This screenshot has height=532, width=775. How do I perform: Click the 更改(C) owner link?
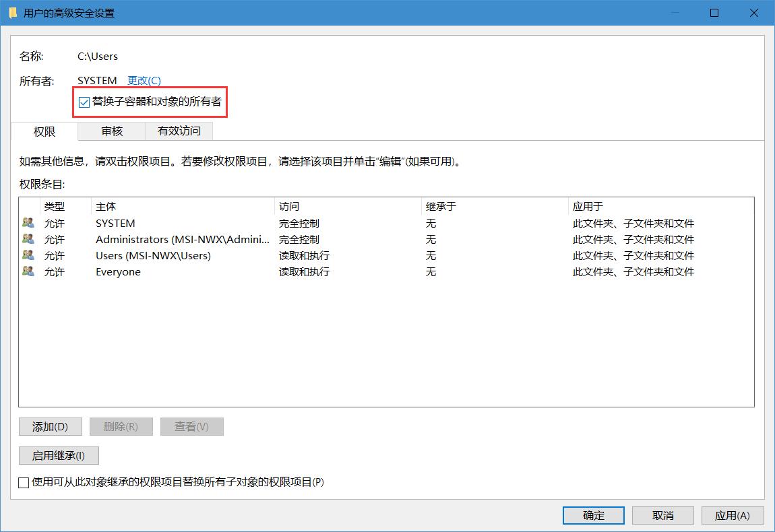click(x=144, y=80)
